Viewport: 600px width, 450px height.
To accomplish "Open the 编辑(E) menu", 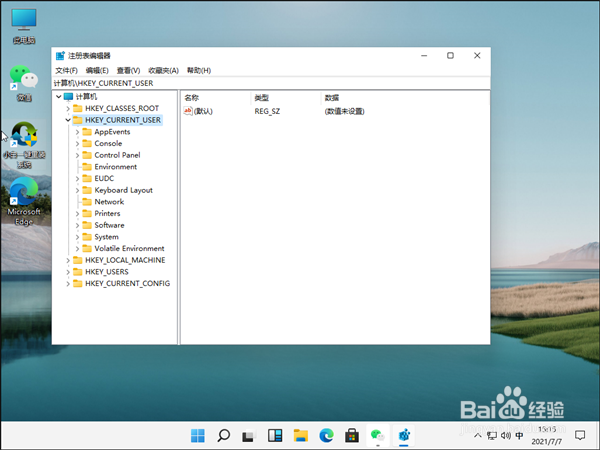I will pos(97,70).
